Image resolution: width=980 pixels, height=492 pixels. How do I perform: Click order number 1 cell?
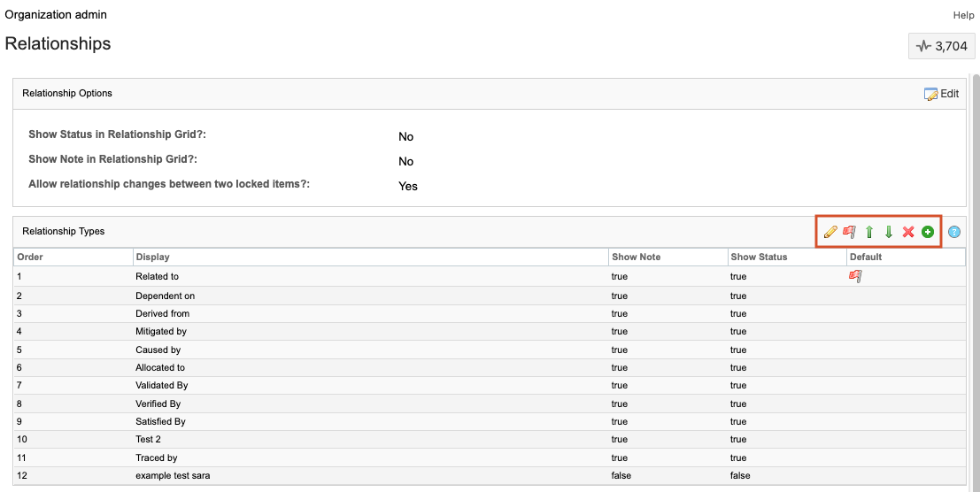click(19, 276)
